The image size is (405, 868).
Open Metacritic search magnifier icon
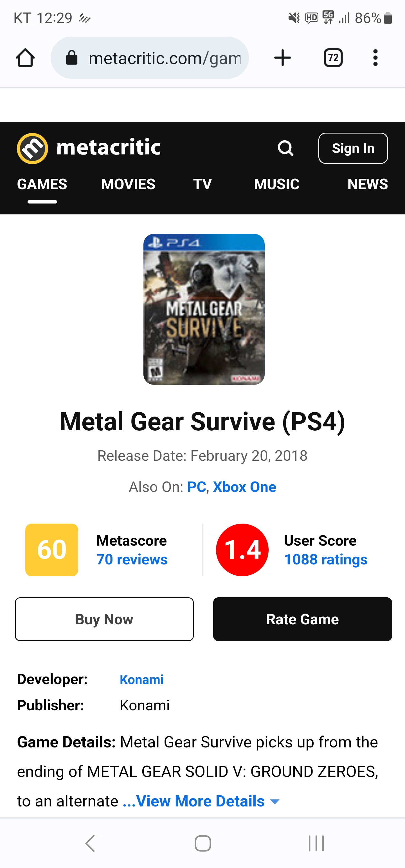pos(286,148)
